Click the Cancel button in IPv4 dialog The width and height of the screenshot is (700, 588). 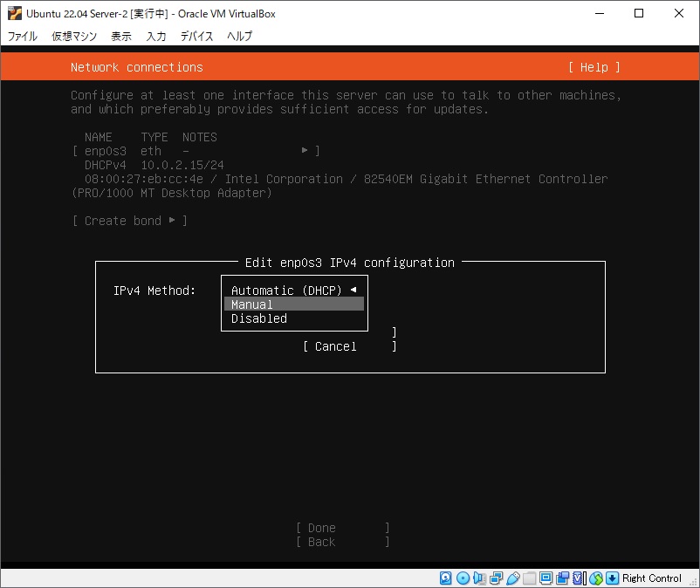(349, 346)
